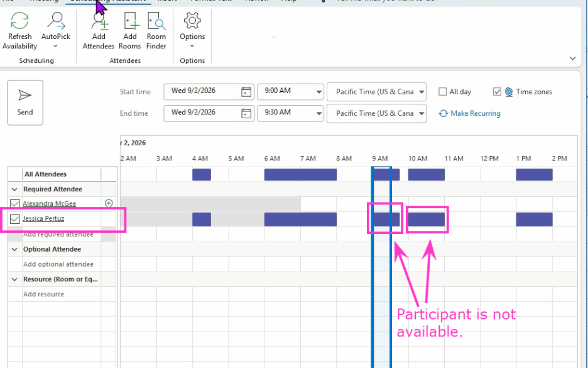Click the 2 PM time header
Screen dimensions: 588x368
[x=560, y=159]
